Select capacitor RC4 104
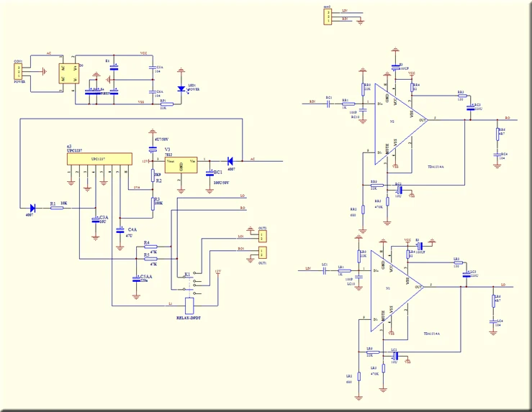532x412 pixels. 497,155
